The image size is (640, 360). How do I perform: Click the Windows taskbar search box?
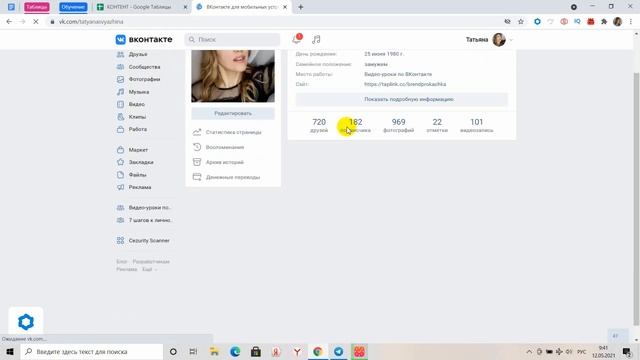coord(92,351)
